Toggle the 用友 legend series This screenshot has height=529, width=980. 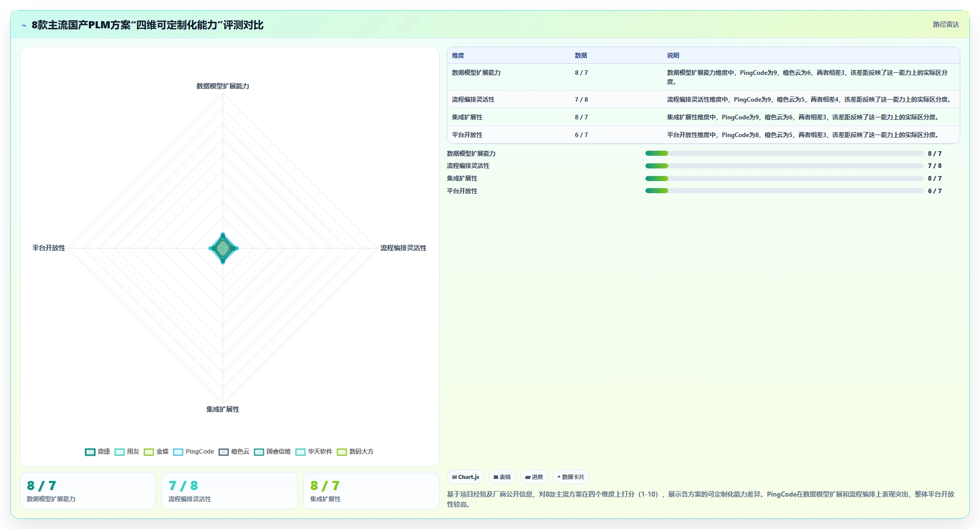pyautogui.click(x=126, y=452)
